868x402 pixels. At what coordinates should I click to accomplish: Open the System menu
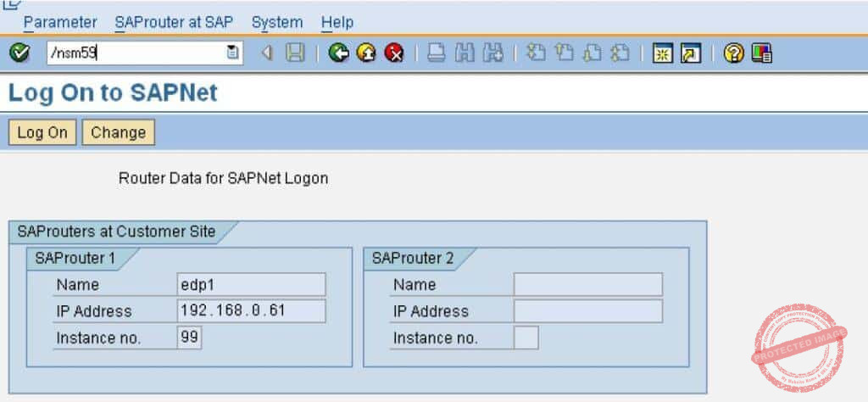coord(276,22)
